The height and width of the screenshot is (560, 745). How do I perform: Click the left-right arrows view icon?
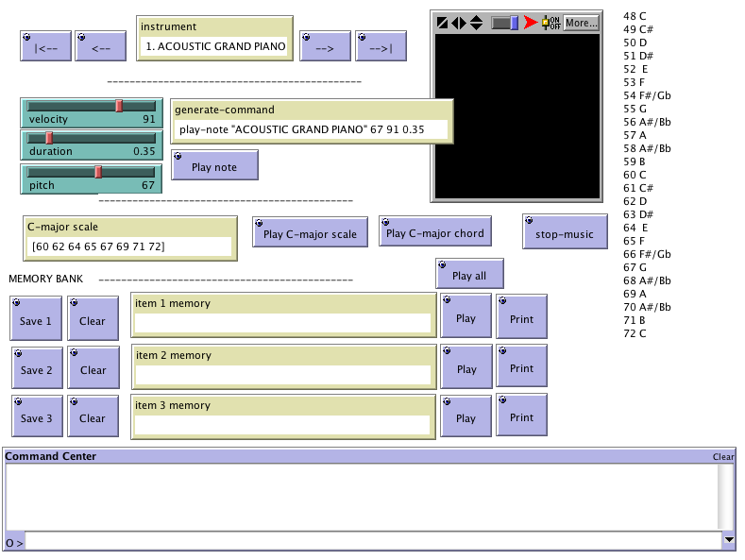pyautogui.click(x=459, y=22)
